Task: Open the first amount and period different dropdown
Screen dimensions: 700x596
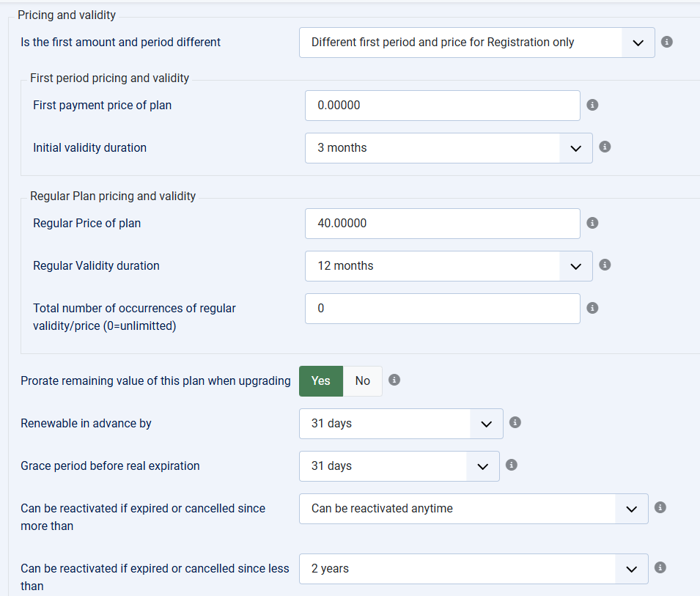Action: pos(476,43)
